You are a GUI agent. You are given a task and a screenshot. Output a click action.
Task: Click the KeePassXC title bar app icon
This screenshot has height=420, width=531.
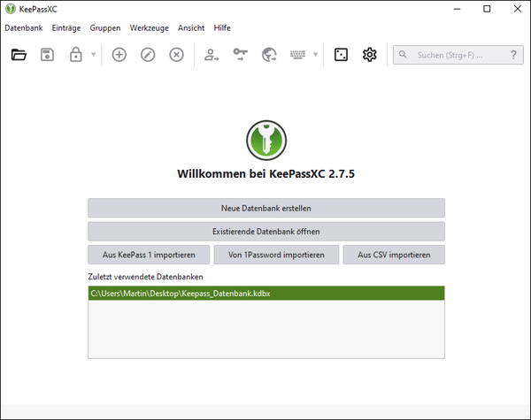(x=11, y=9)
